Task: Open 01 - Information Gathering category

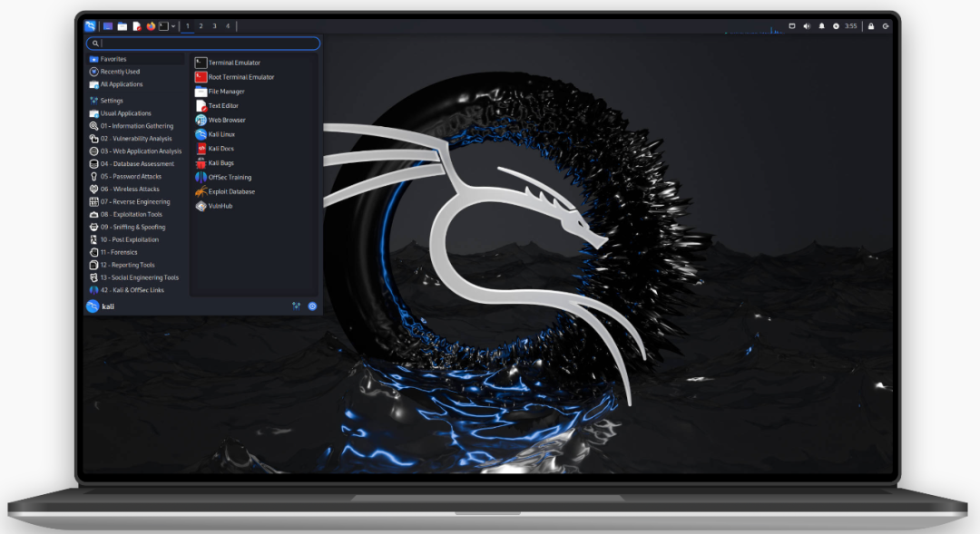Action: pyautogui.click(x=136, y=125)
